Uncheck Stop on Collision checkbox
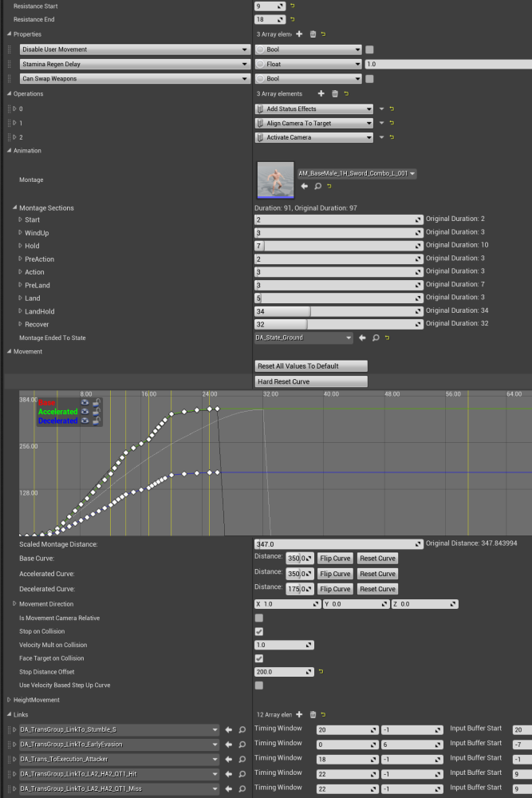 pos(258,631)
